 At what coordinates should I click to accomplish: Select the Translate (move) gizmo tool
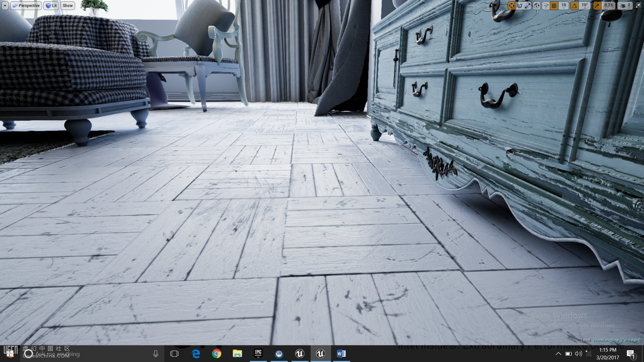click(512, 6)
